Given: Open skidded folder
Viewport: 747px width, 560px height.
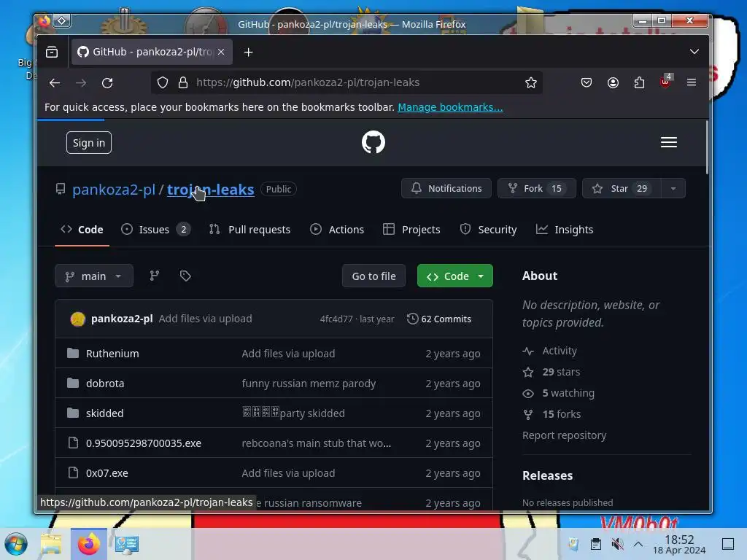Looking at the screenshot, I should 104,413.
